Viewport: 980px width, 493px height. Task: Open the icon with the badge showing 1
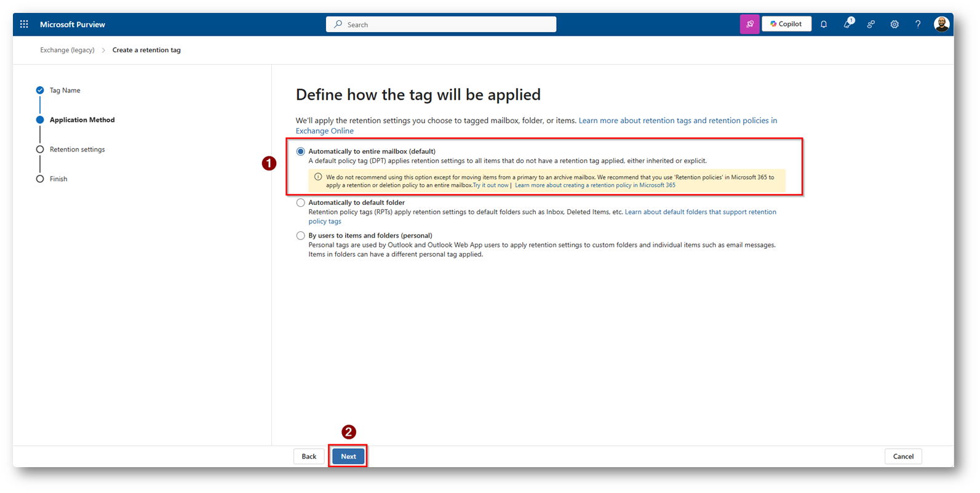click(848, 24)
